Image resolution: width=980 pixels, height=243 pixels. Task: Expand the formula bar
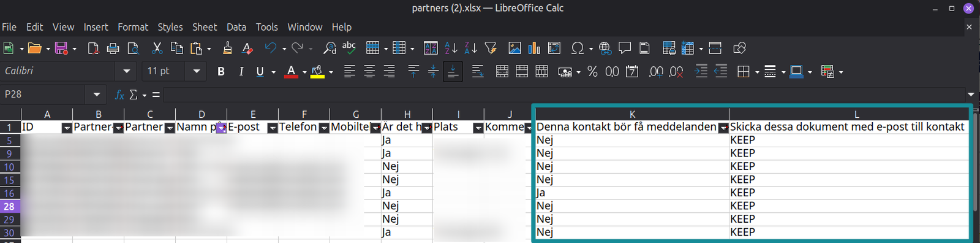click(971, 94)
